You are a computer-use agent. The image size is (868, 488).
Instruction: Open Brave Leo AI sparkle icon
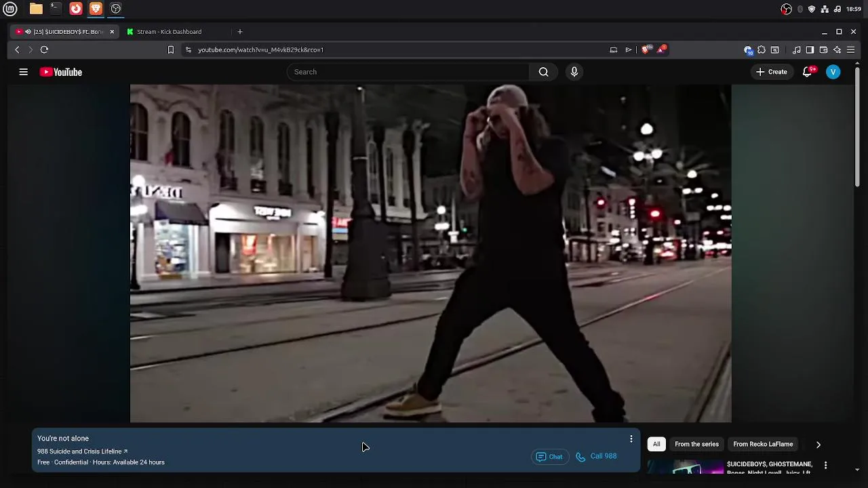tap(837, 49)
